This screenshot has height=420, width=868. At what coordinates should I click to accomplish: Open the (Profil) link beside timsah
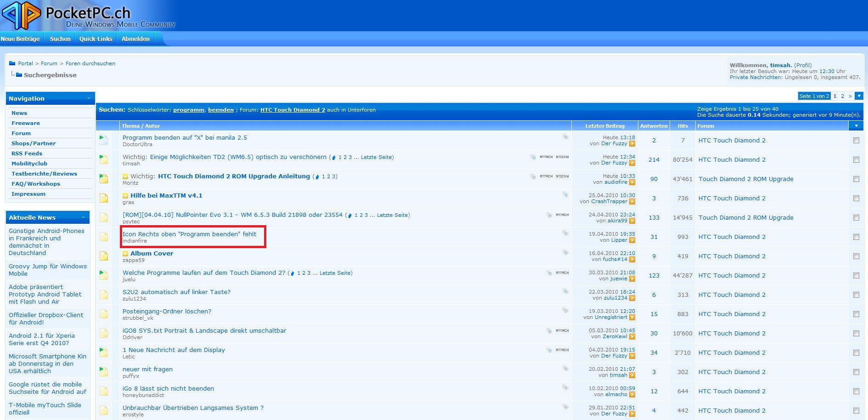(803, 65)
